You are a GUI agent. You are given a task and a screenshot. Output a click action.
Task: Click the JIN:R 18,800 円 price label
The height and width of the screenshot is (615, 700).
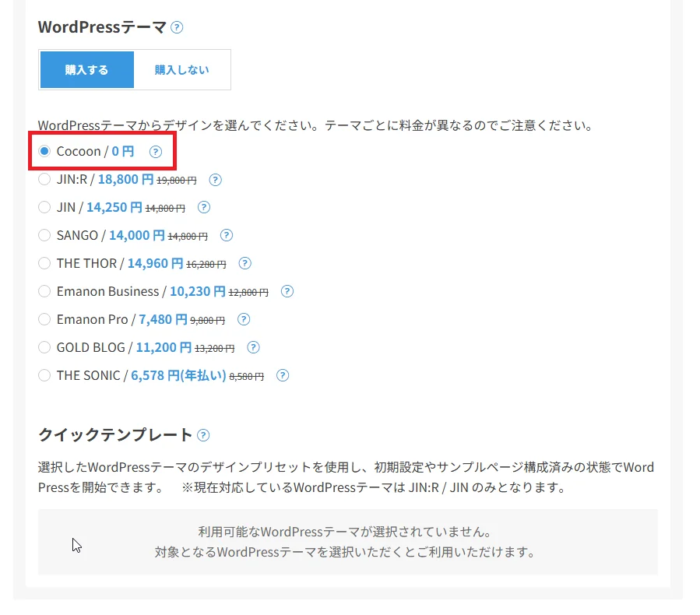(x=126, y=179)
